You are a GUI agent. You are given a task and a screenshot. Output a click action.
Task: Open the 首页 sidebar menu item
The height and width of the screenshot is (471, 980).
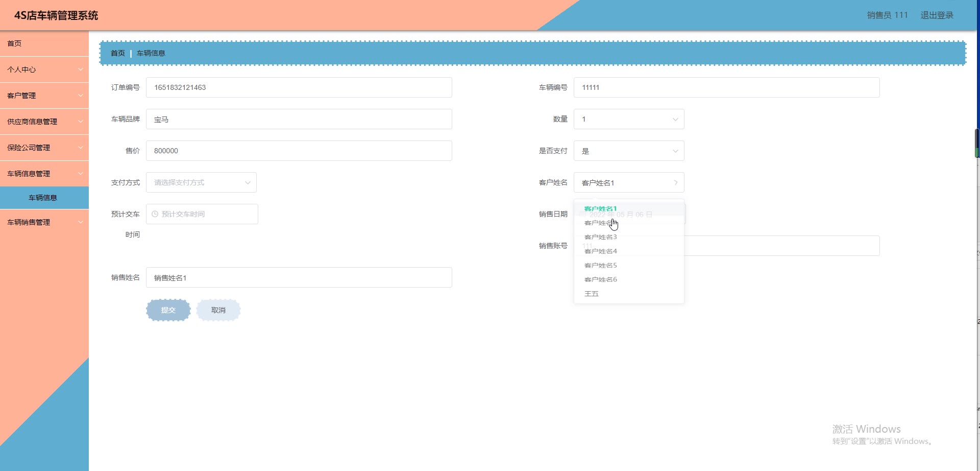44,43
